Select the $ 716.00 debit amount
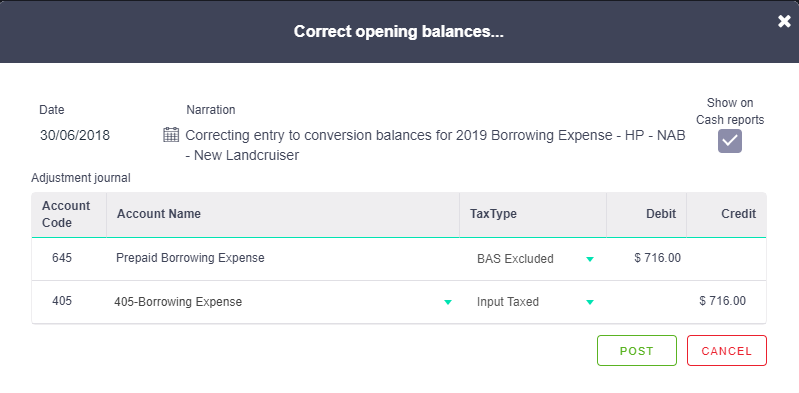 (657, 258)
